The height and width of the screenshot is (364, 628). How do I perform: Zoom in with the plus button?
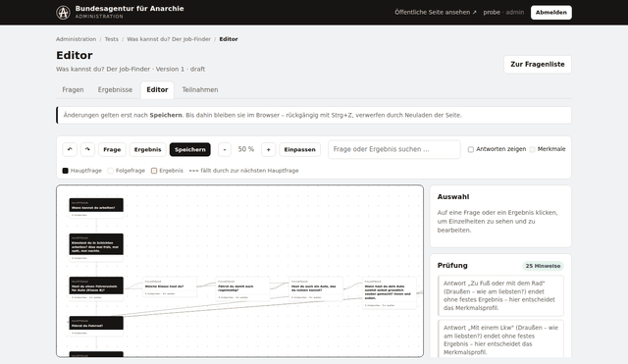coord(268,149)
